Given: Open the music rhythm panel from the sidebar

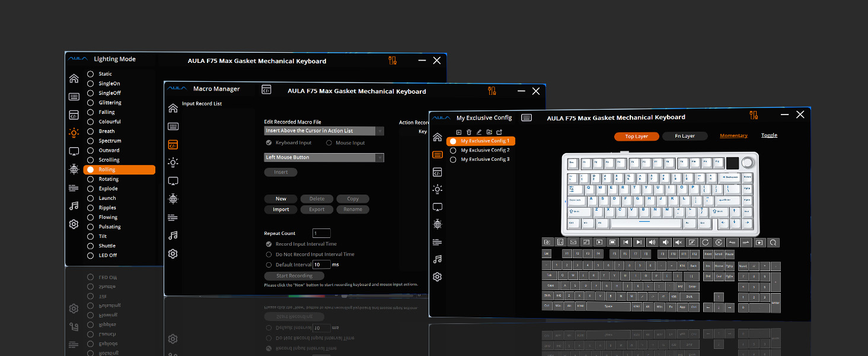Looking at the screenshot, I should point(438,259).
